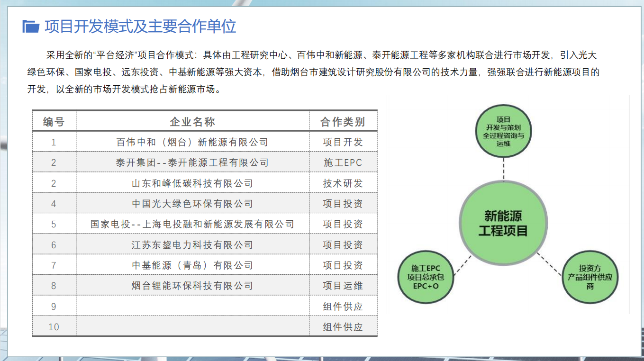Click the 投资方产品组件供应商 circle node

click(x=590, y=277)
